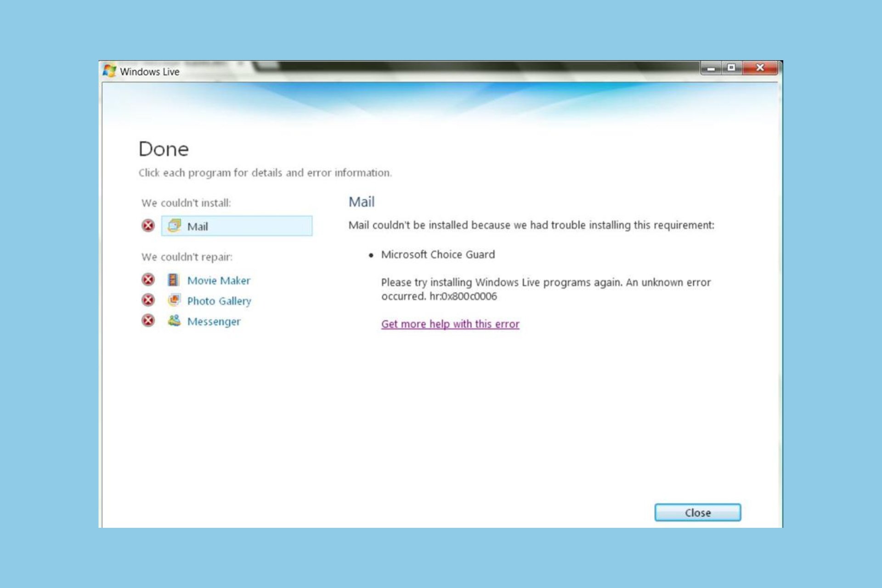
Task: Click the Photo Gallery icon
Action: coord(174,300)
